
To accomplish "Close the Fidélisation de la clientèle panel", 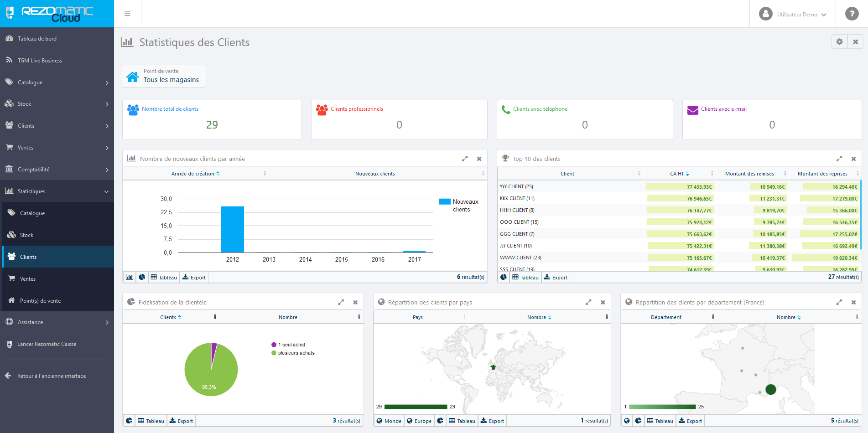I will [x=355, y=302].
